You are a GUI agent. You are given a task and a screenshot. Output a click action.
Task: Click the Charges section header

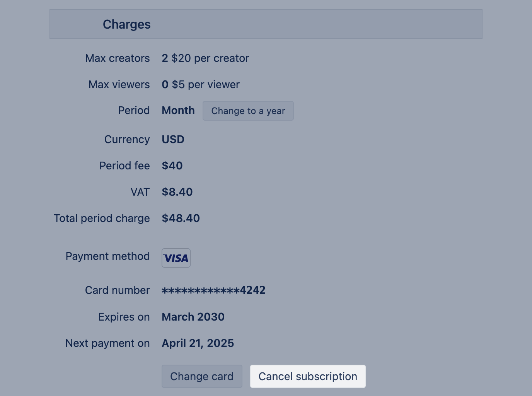pos(127,24)
